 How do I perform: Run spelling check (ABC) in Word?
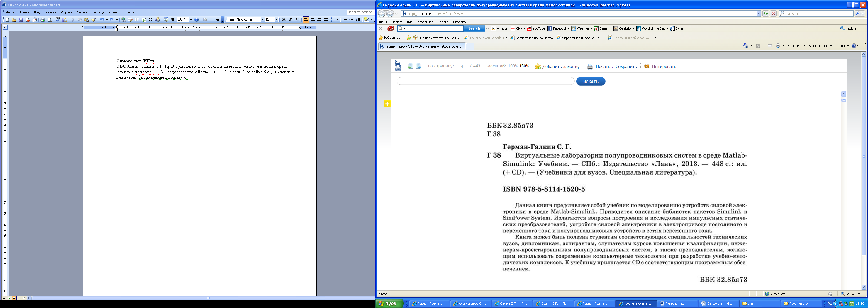(58, 20)
